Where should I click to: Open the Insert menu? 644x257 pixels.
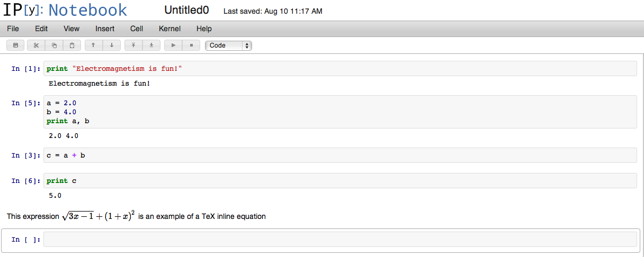pyautogui.click(x=105, y=29)
